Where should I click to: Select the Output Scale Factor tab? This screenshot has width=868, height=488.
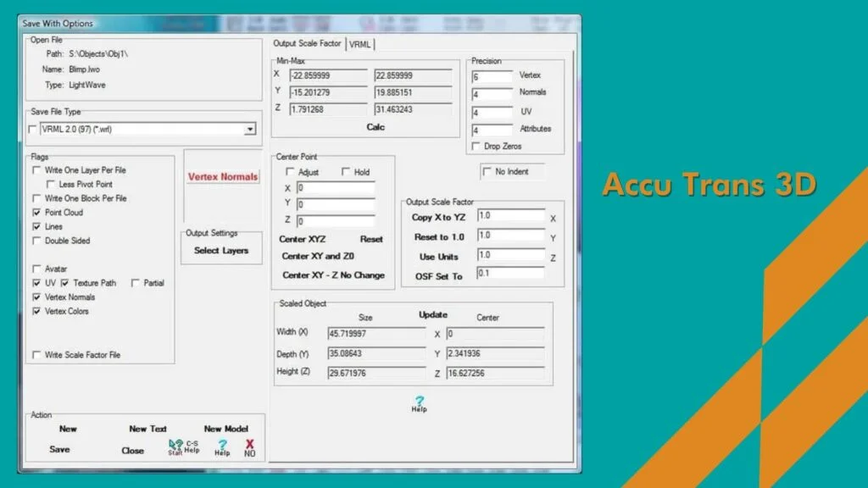pyautogui.click(x=307, y=43)
